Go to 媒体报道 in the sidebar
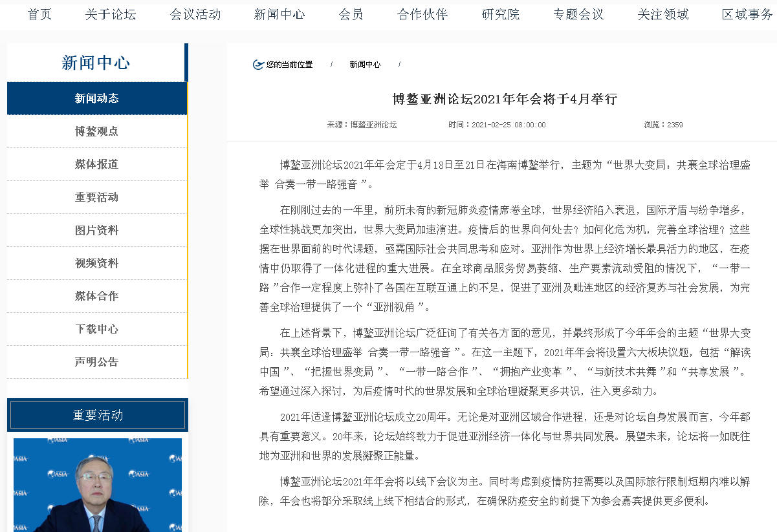Viewport: 777px width, 532px height. (97, 164)
